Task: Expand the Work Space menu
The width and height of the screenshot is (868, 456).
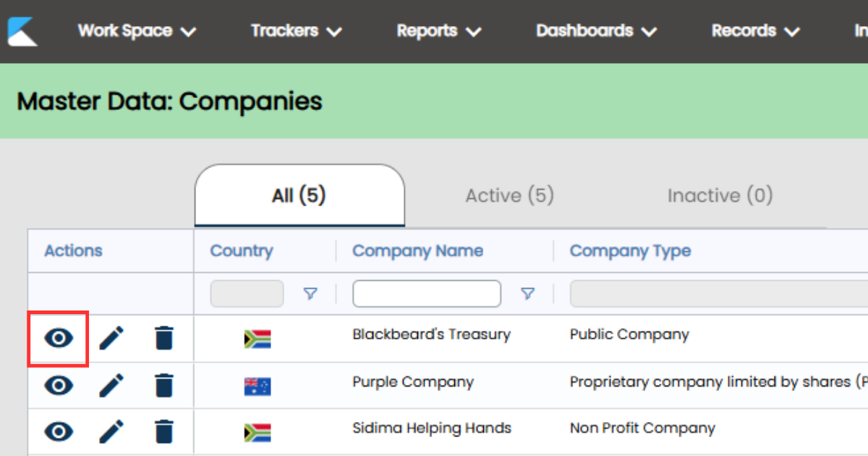Action: point(137,31)
